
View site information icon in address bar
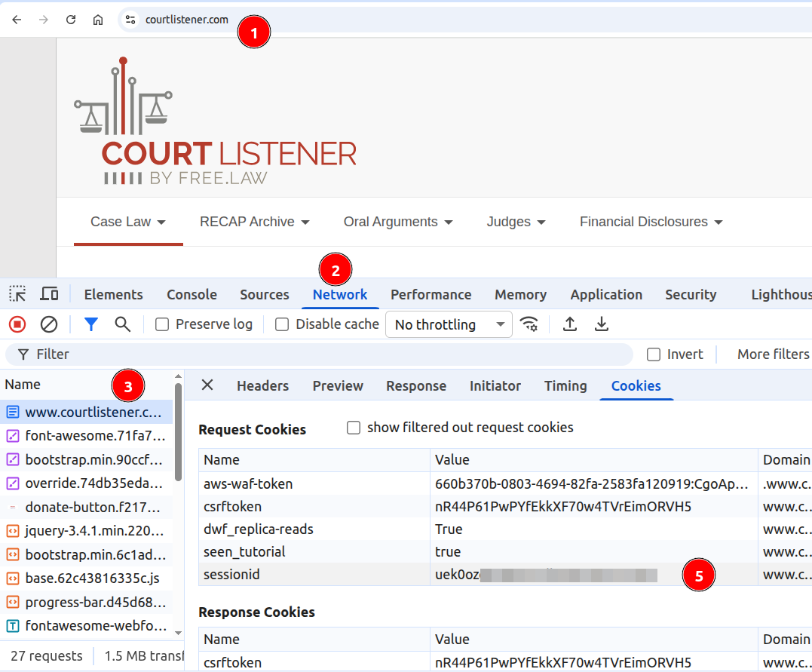click(x=130, y=20)
